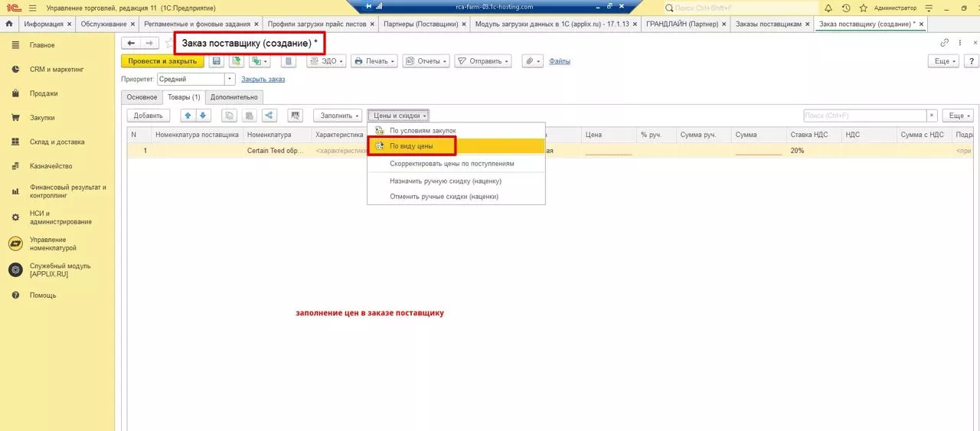Open the Казначейство section
980x431 pixels.
(x=51, y=166)
